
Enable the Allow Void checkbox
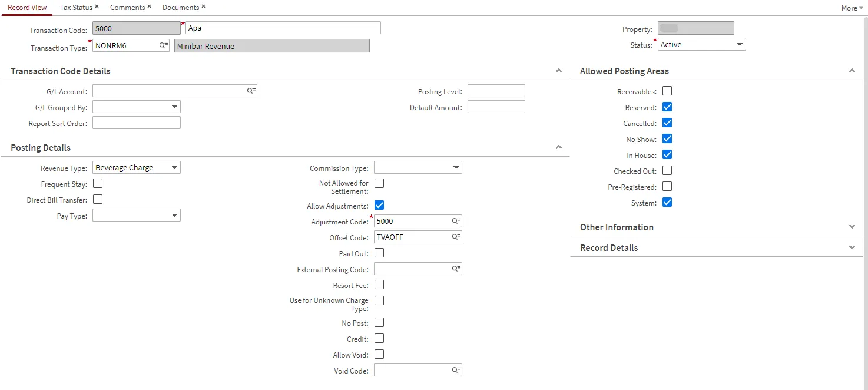[x=379, y=354]
